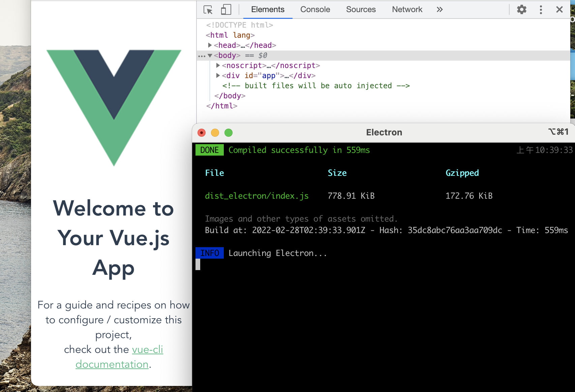
Task: Switch to the Sources tab
Action: tap(361, 9)
